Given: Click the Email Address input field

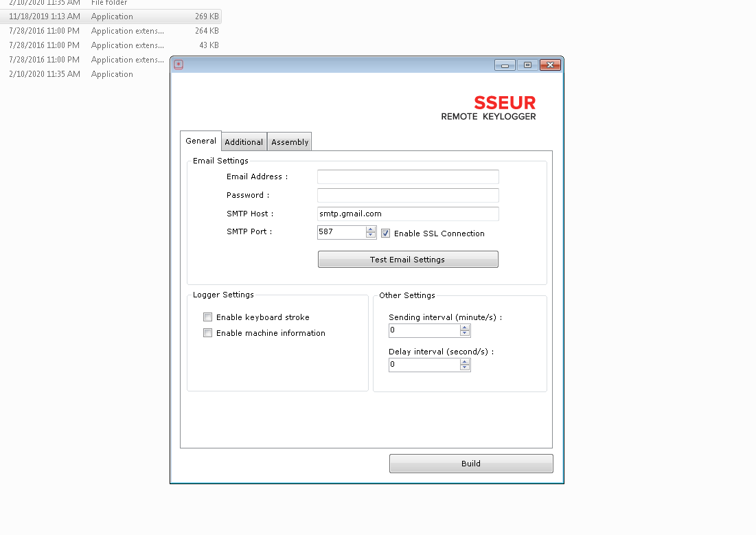Looking at the screenshot, I should click(408, 177).
